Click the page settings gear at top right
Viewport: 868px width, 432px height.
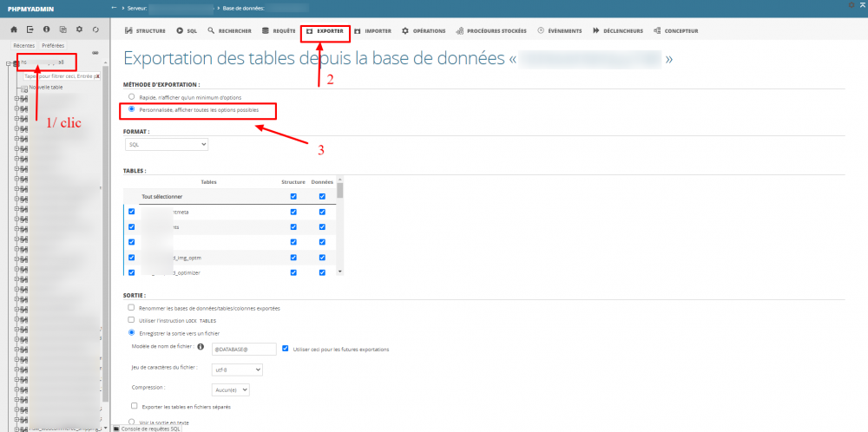[852, 4]
